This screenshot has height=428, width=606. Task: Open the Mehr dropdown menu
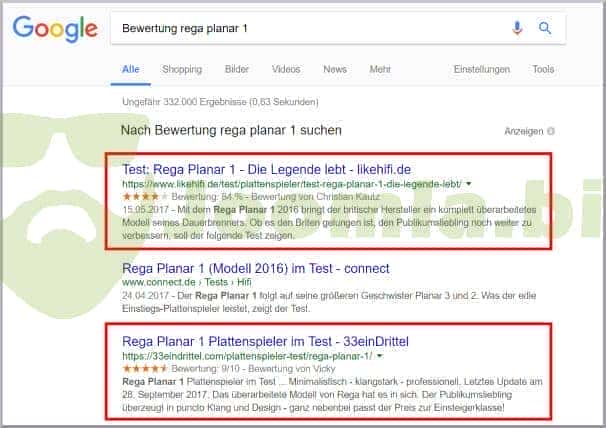click(x=379, y=69)
